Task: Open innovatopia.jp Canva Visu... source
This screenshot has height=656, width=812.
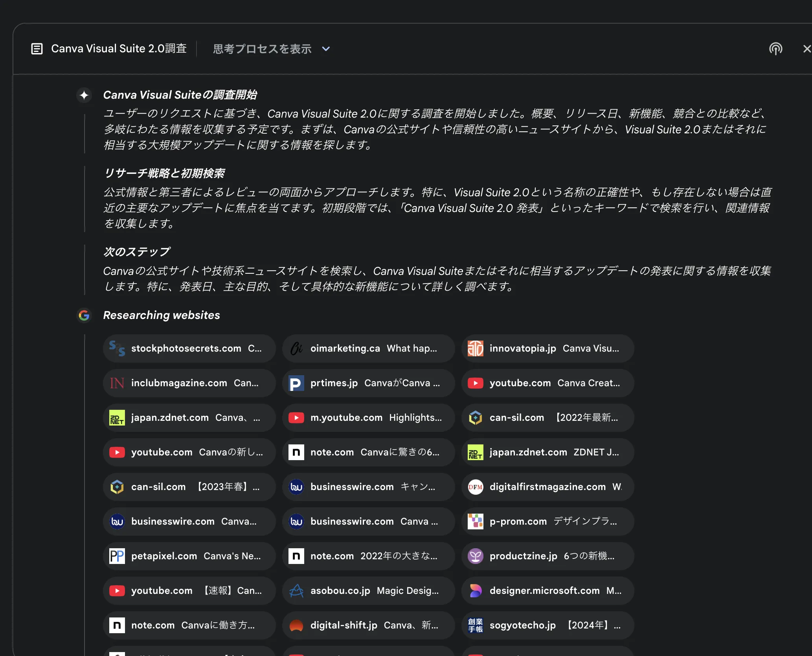Action: [548, 348]
